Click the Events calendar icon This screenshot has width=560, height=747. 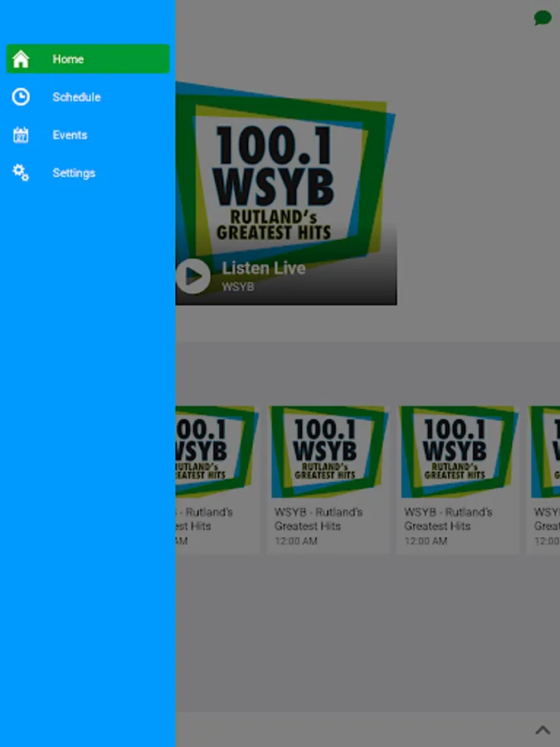[21, 134]
